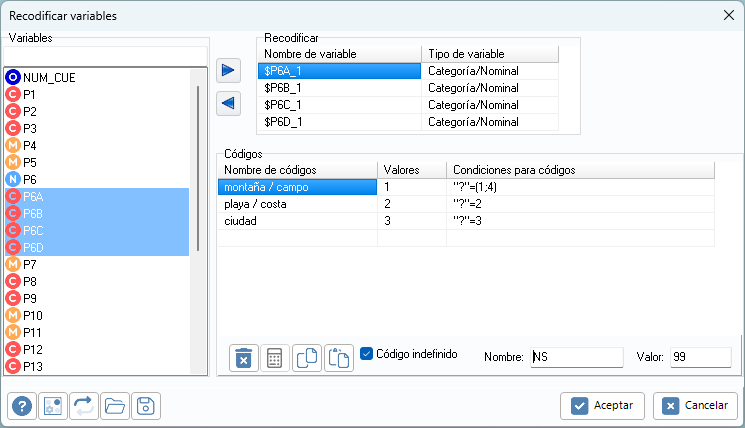Select variable NUM_CUE in the list
This screenshot has width=745, height=428.
click(49, 77)
